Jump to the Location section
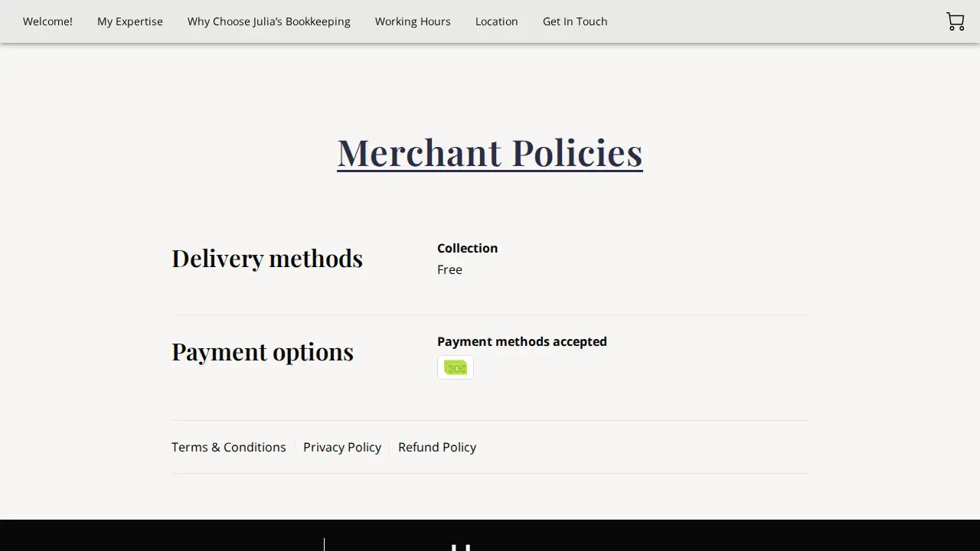Image resolution: width=980 pixels, height=551 pixels. 497,21
